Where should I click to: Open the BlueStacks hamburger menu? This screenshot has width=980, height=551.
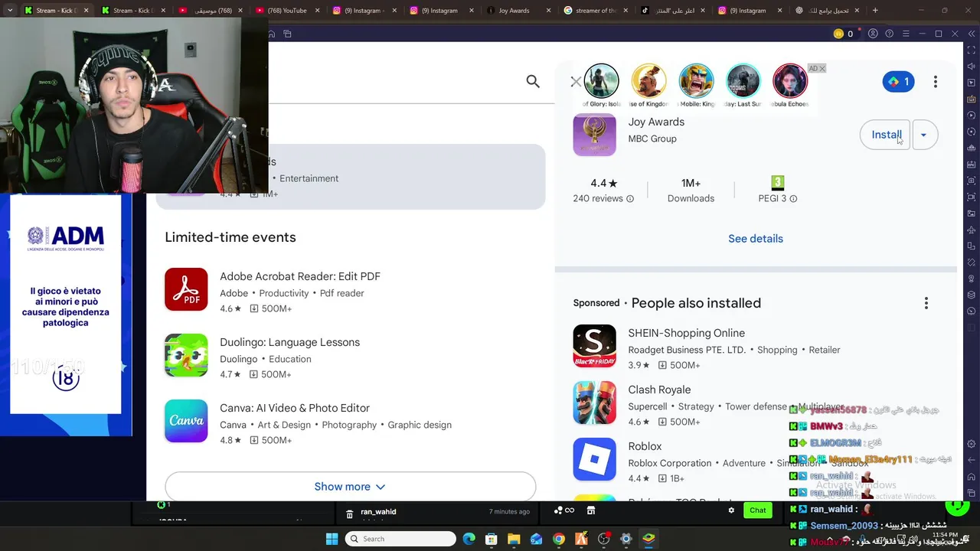coord(906,34)
